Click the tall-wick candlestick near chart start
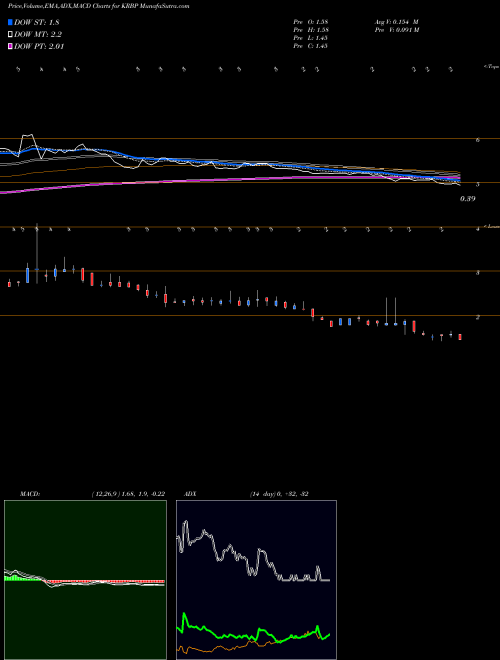 (37, 253)
